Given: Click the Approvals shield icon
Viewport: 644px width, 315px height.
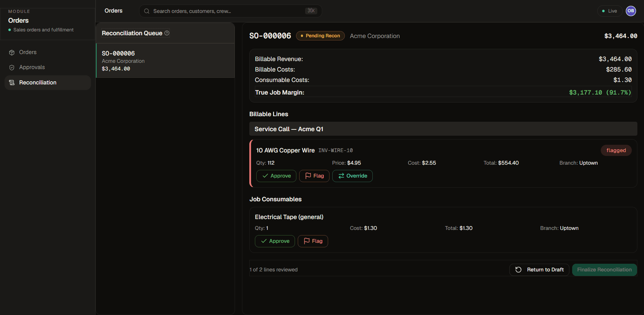Looking at the screenshot, I should 12,68.
